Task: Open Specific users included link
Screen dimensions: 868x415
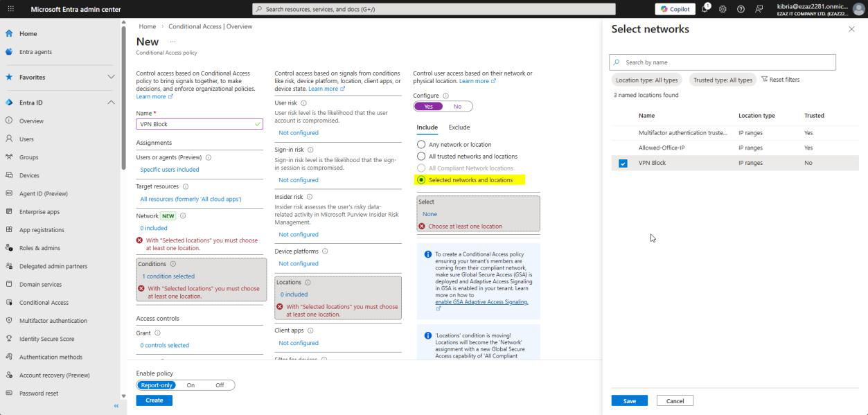Action: (x=170, y=169)
